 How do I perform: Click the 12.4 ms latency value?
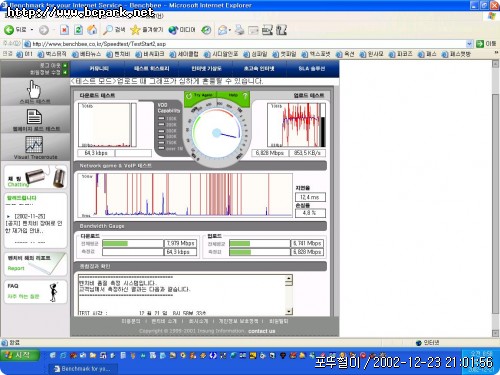pyautogui.click(x=310, y=197)
